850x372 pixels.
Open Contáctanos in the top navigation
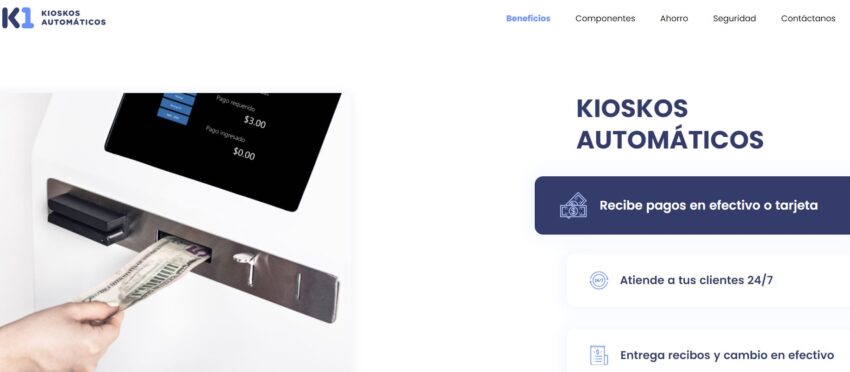(x=808, y=18)
